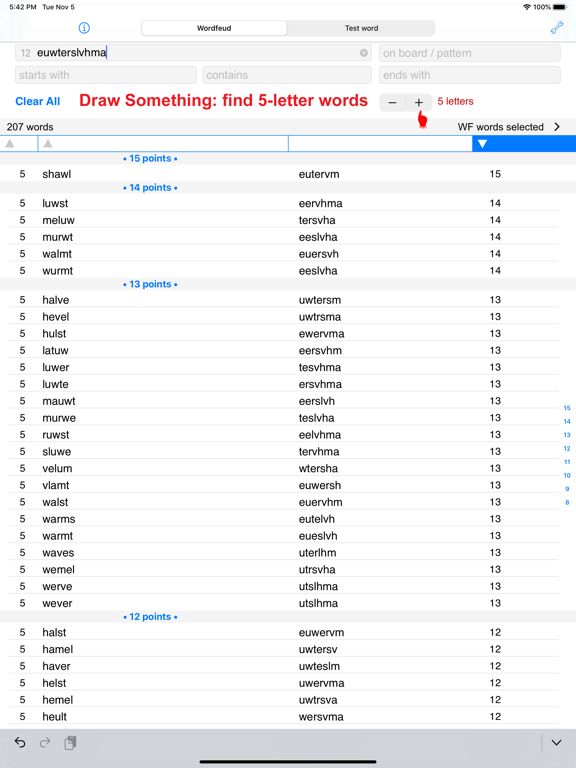Select the word waves
Image resolution: width=576 pixels, height=768 pixels.
coord(58,552)
